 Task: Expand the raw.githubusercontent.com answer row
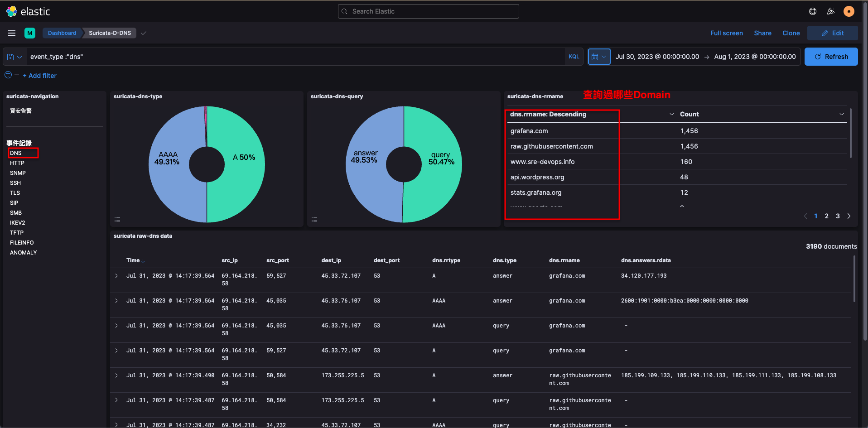point(116,375)
